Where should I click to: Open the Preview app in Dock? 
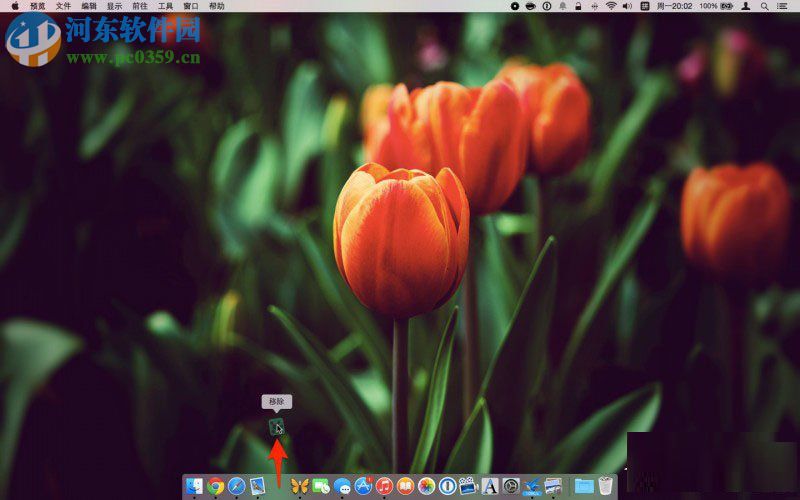tap(258, 486)
